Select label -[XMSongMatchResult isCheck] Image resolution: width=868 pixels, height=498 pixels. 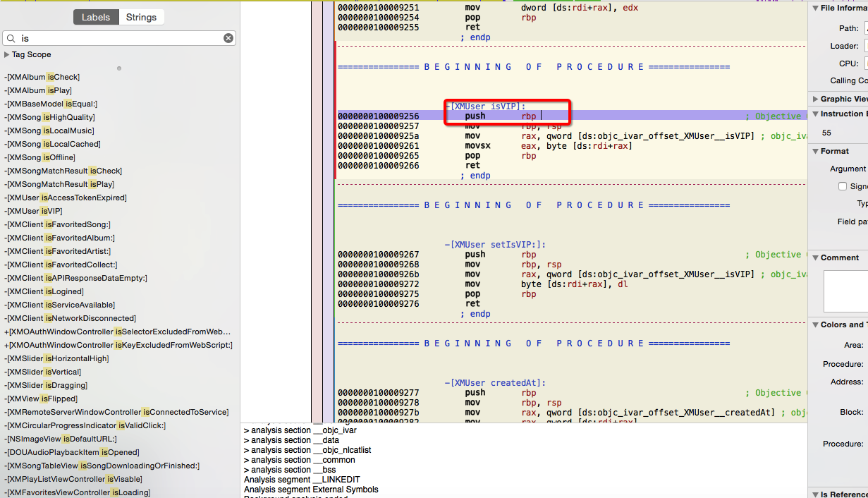[x=63, y=171]
